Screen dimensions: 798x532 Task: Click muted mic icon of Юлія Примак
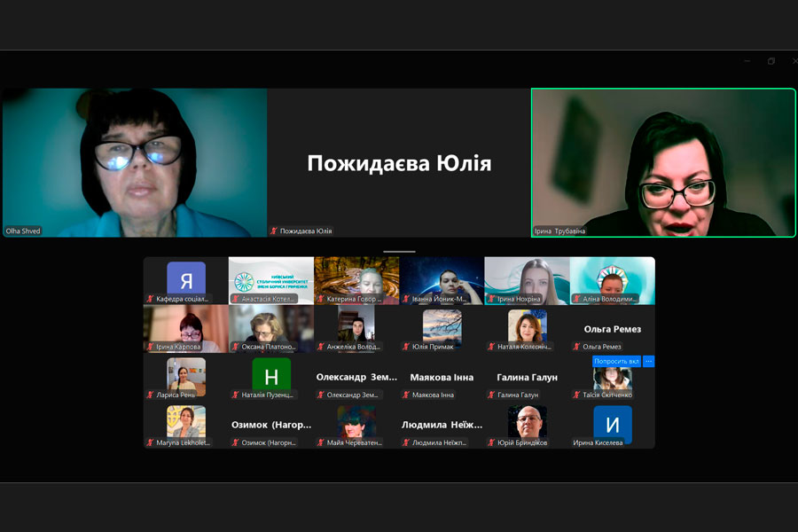(406, 347)
